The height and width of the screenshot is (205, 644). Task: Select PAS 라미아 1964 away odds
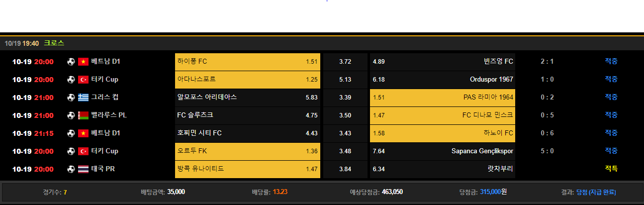coord(442,98)
